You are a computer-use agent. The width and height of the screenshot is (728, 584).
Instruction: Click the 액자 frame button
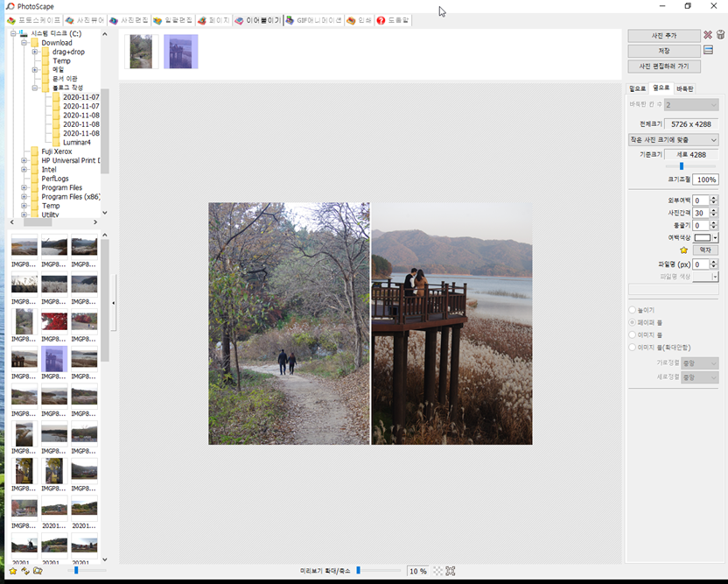click(x=705, y=250)
